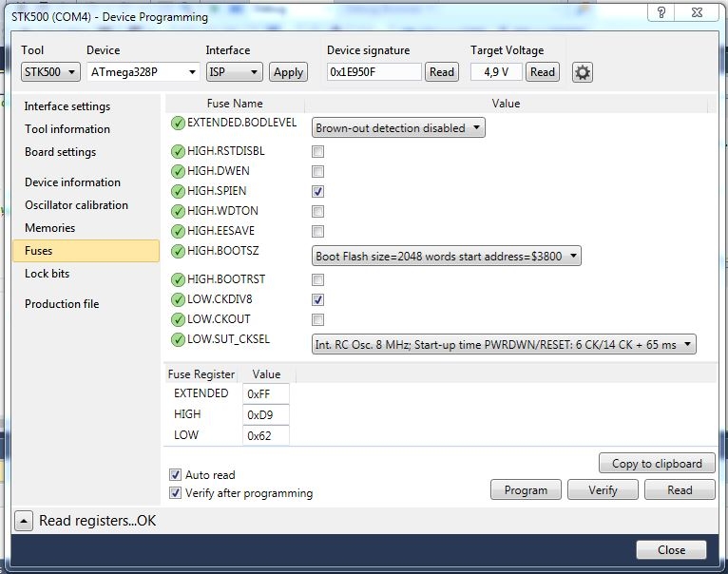Click the green check beside HIGH.DWEN

[178, 171]
